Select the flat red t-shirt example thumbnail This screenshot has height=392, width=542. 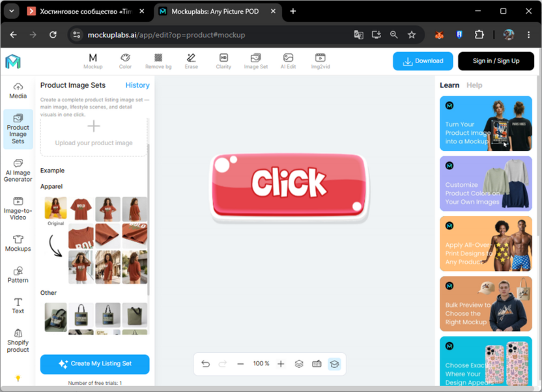81,209
